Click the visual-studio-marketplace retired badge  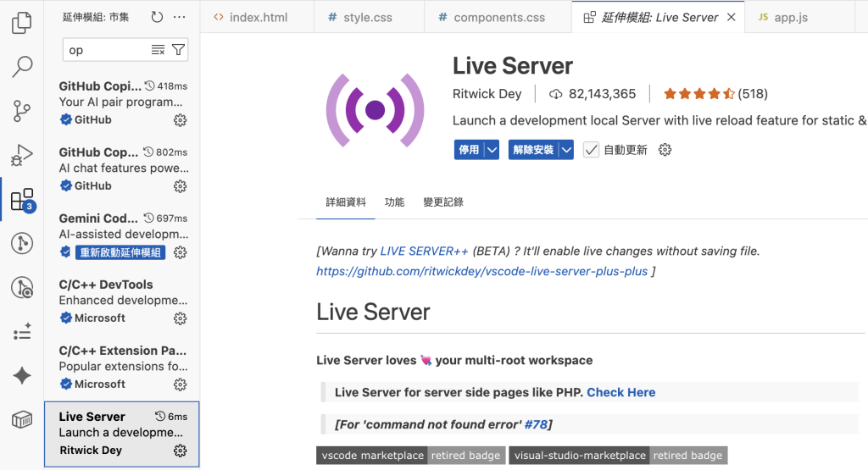click(618, 456)
